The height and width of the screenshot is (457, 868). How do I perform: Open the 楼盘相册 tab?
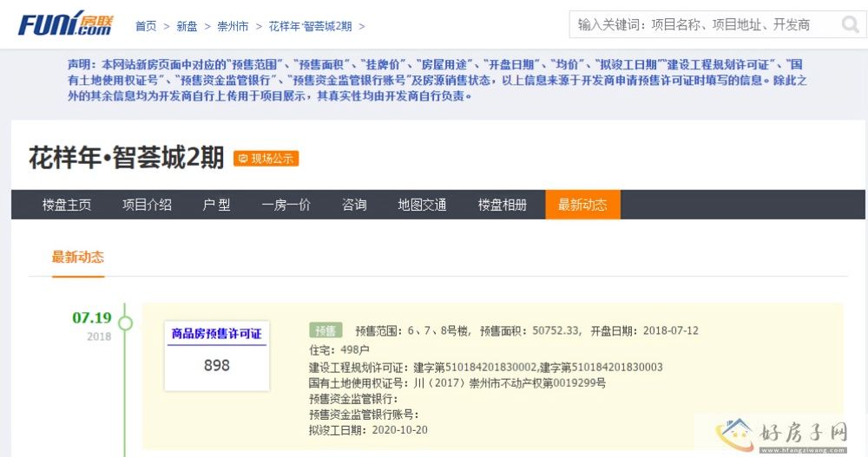pos(502,206)
